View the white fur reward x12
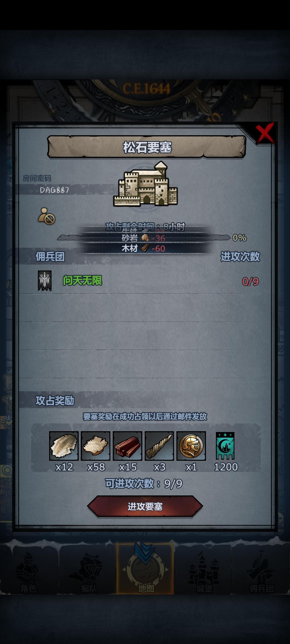Screen dimensions: 290x644 (x=64, y=446)
